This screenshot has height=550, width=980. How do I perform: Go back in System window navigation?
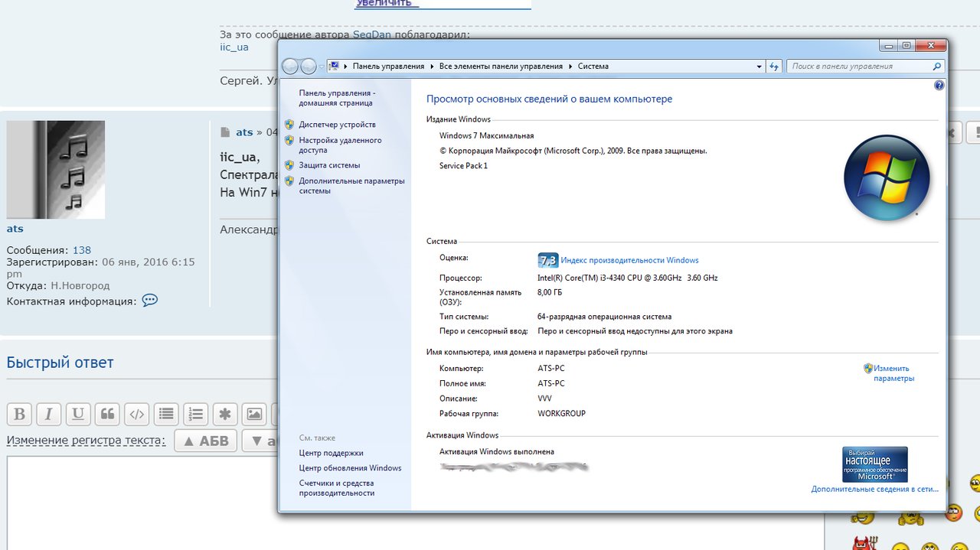tap(291, 66)
